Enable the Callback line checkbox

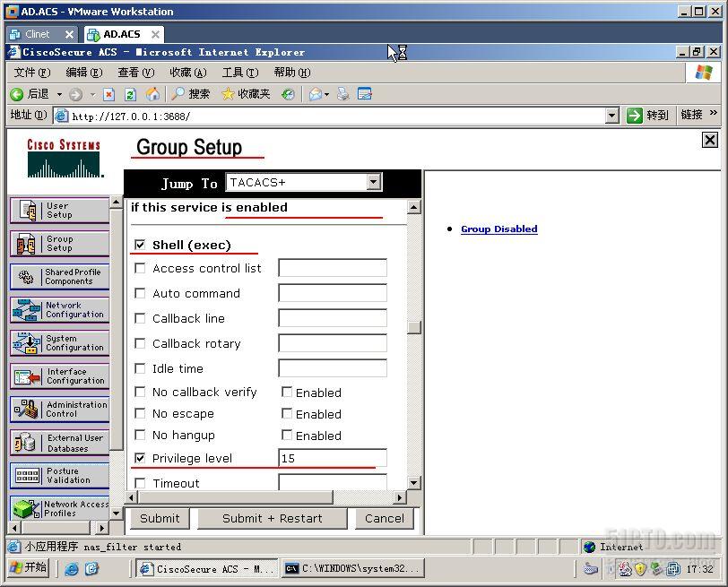[x=140, y=318]
